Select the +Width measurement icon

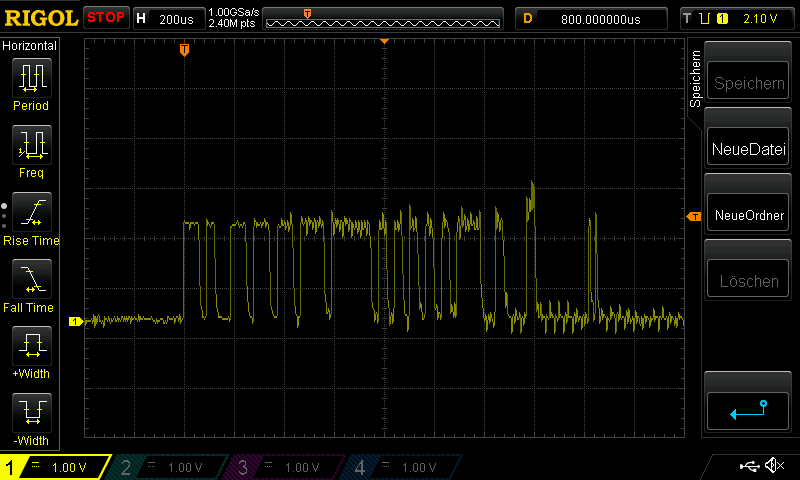pos(32,345)
